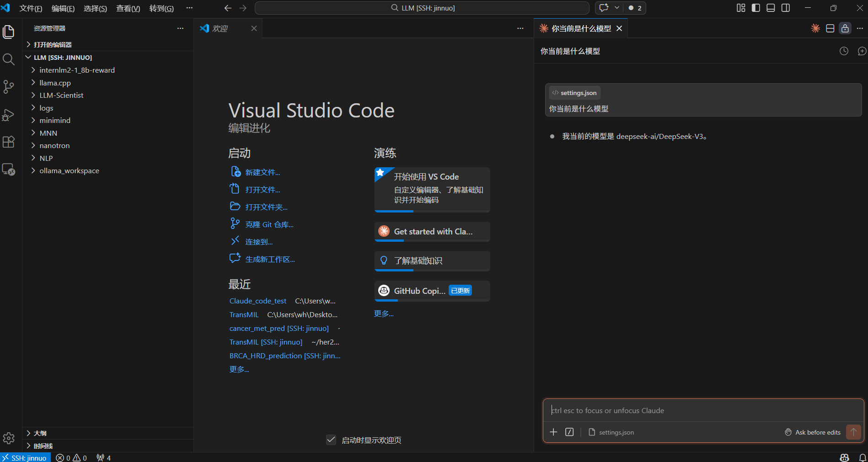Go back with the navigation arrow
868x462 pixels.
(228, 8)
